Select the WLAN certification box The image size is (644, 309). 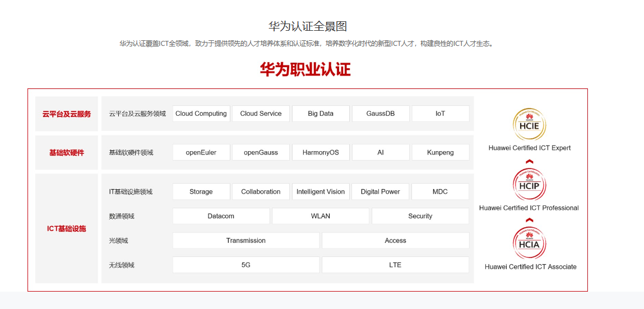pos(321,216)
